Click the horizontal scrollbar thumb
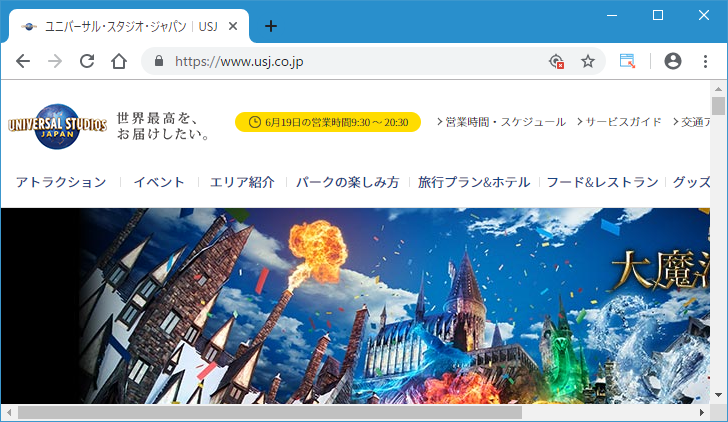Image resolution: width=728 pixels, height=422 pixels. tap(270, 412)
